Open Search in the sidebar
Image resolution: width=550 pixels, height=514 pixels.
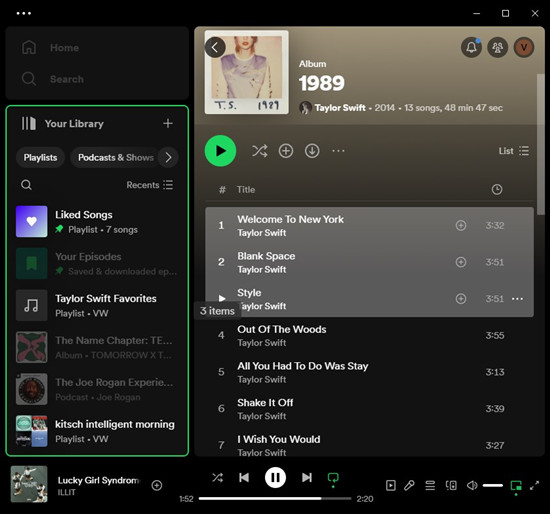53,79
